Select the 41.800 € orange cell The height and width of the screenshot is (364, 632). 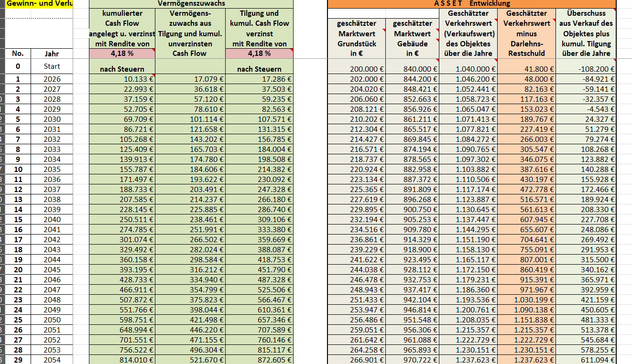[525, 69]
